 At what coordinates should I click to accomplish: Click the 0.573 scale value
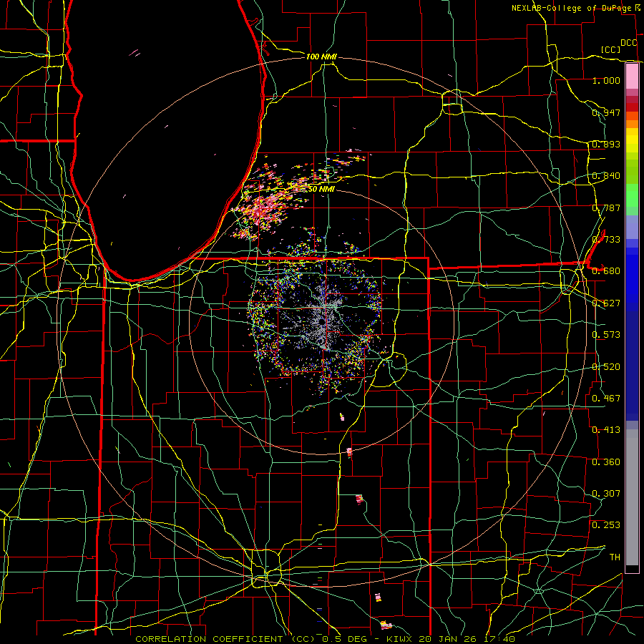pos(606,335)
